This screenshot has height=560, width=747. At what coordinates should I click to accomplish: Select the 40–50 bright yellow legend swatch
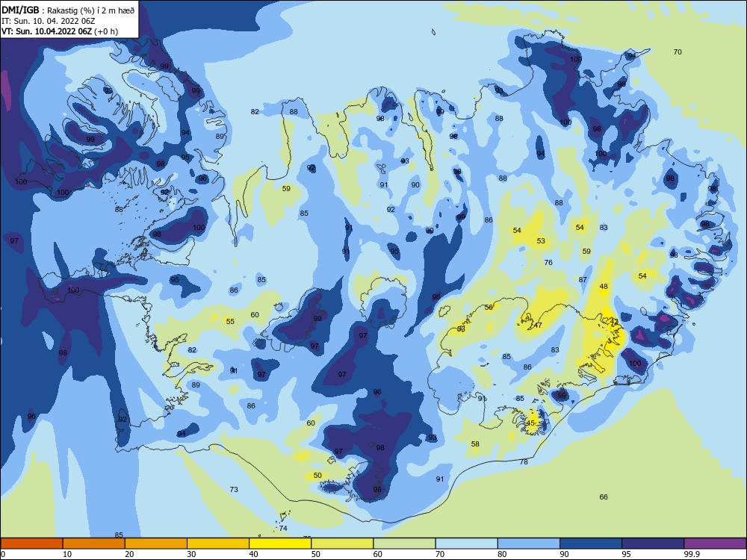coord(280,544)
